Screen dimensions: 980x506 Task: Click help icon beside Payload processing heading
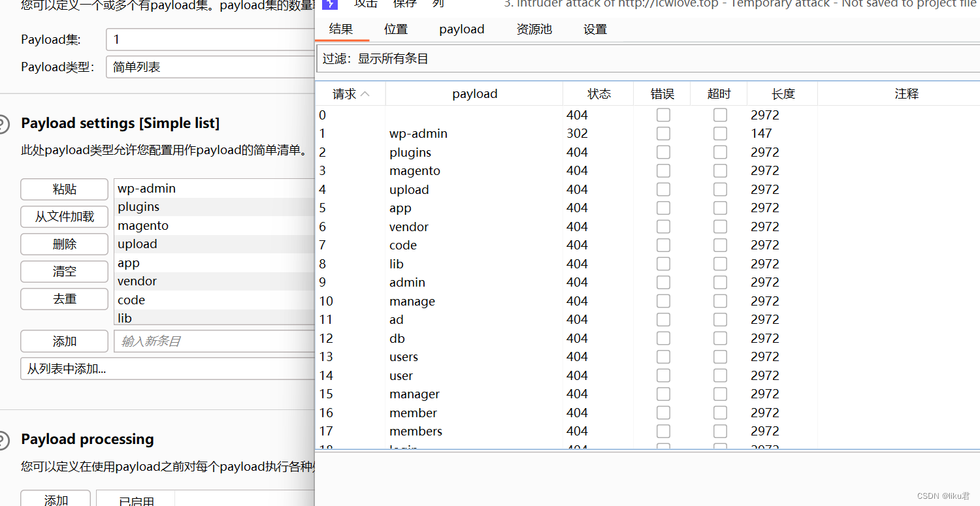3,439
